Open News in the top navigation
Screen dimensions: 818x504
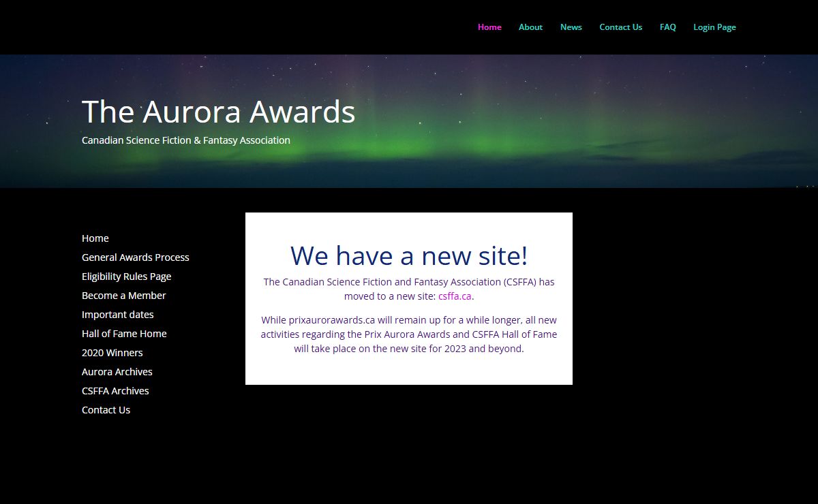[x=571, y=27]
